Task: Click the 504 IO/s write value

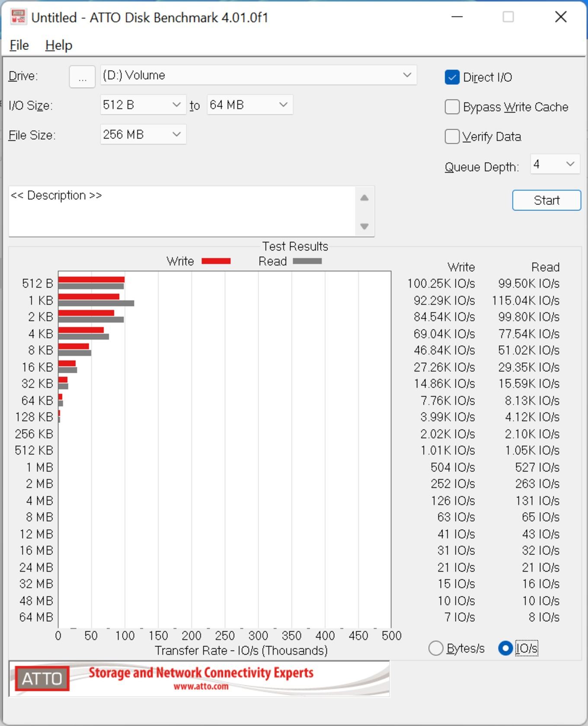Action: coord(453,467)
